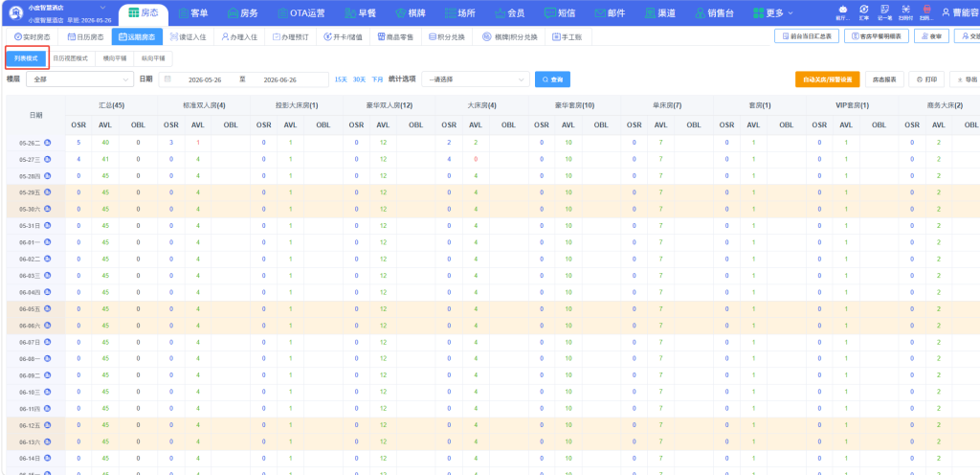
Task: Switch to 日历视图模式 view
Action: tap(71, 58)
